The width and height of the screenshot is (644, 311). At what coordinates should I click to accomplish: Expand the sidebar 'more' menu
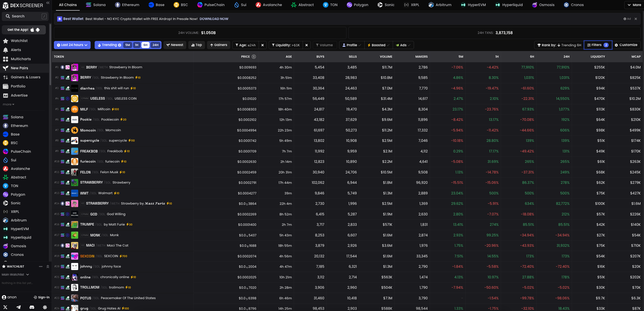click(x=8, y=104)
